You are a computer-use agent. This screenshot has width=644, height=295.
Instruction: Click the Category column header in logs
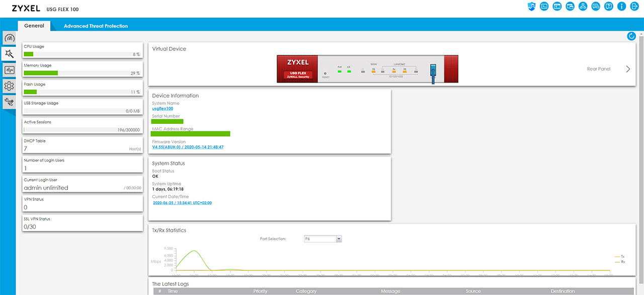coord(306,291)
